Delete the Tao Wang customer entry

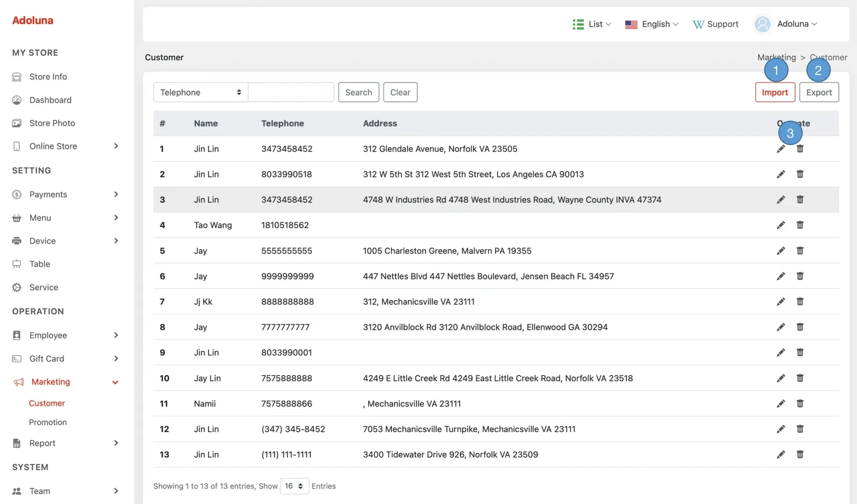click(x=800, y=225)
